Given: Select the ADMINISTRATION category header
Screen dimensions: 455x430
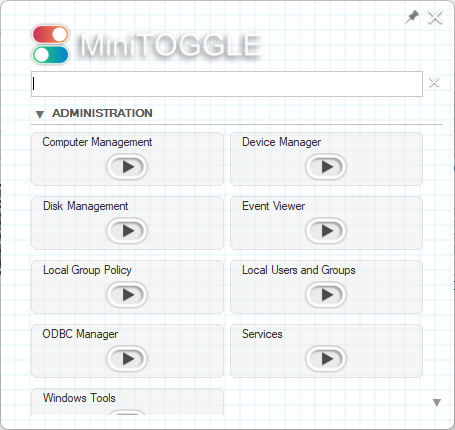Looking at the screenshot, I should (102, 113).
